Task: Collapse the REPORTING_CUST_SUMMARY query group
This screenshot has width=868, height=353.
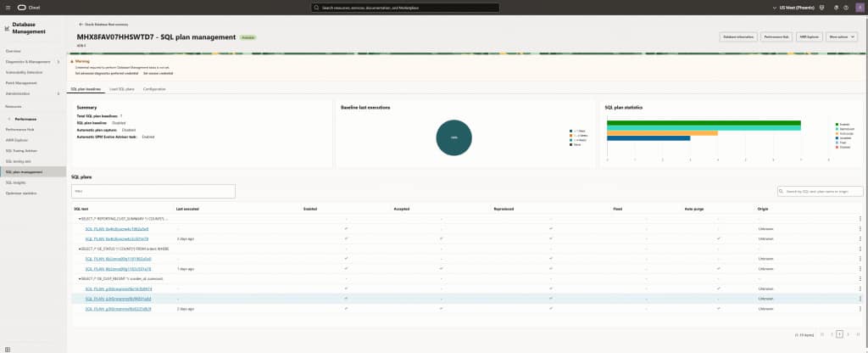Action: click(79, 219)
